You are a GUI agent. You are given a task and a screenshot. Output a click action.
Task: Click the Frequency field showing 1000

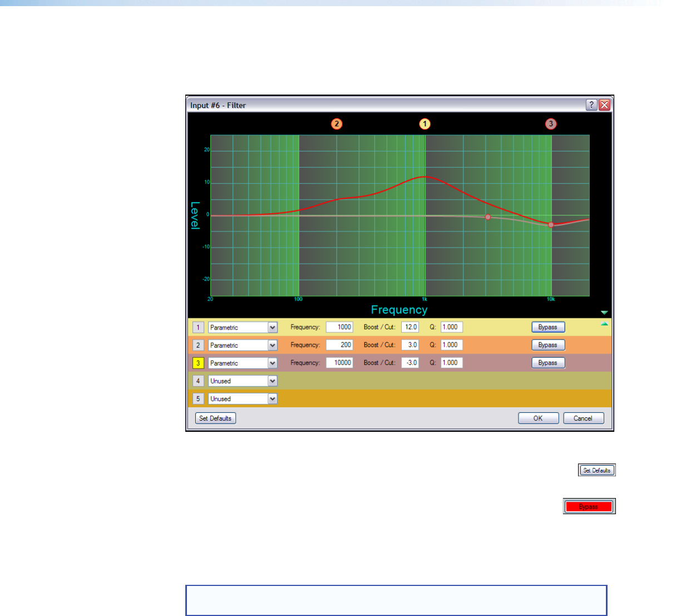point(339,327)
